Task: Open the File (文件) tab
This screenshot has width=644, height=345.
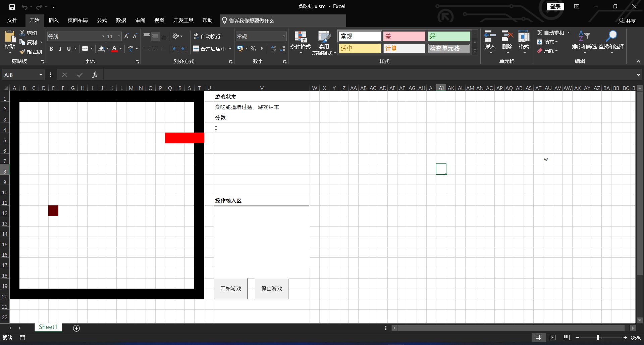Action: [x=12, y=20]
